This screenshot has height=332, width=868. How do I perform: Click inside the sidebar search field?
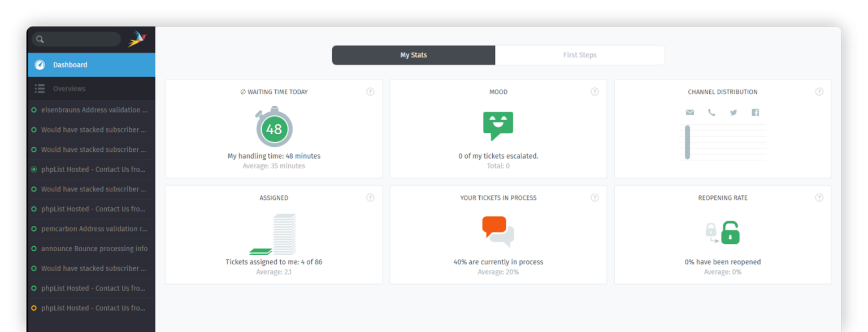(79, 39)
